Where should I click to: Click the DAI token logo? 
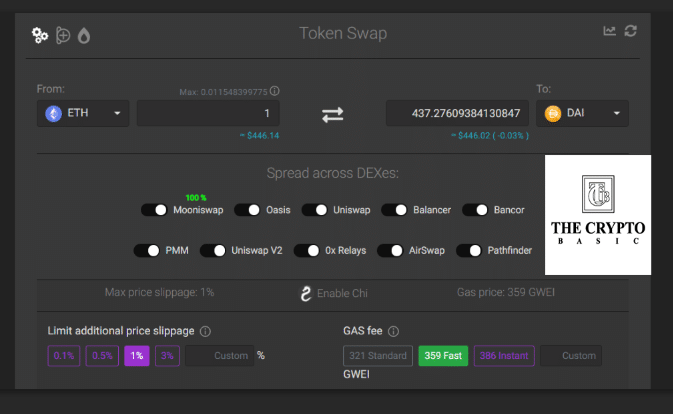pos(553,114)
